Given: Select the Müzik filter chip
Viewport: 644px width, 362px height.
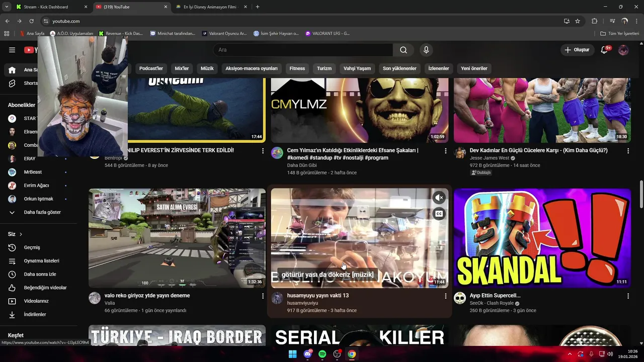Looking at the screenshot, I should pyautogui.click(x=207, y=68).
